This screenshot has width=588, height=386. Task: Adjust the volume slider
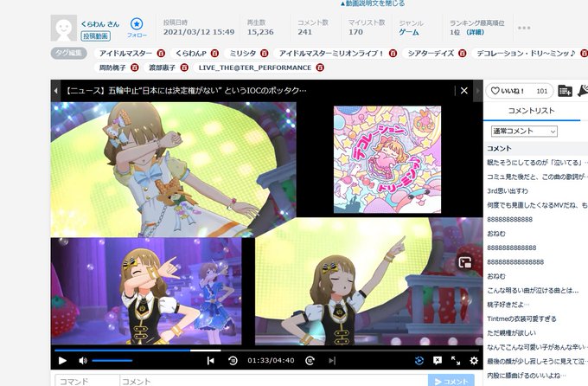[x=112, y=361]
